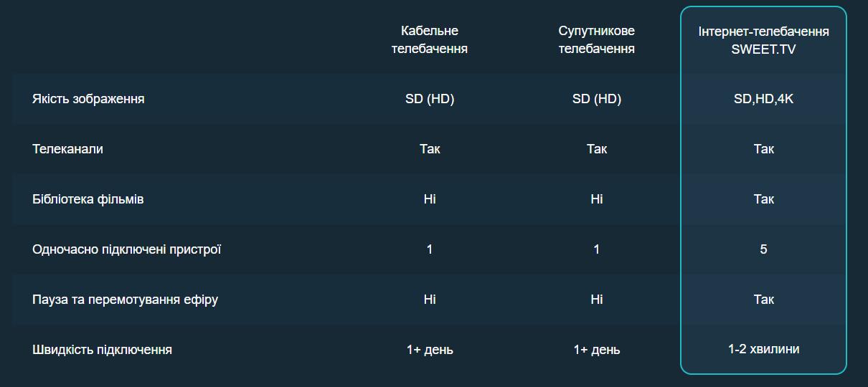Click the Якість зображення row label
Viewport: 868px width, 387px height.
[88, 99]
